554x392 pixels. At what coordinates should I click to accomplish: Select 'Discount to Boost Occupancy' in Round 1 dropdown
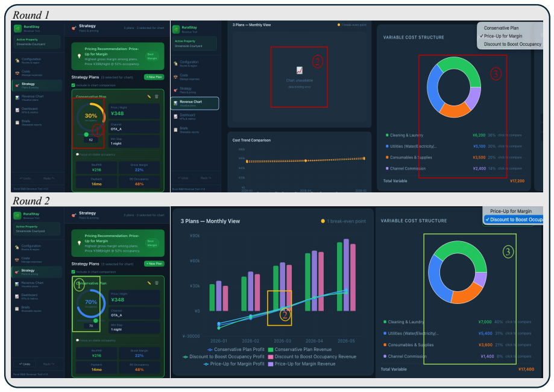pos(512,44)
